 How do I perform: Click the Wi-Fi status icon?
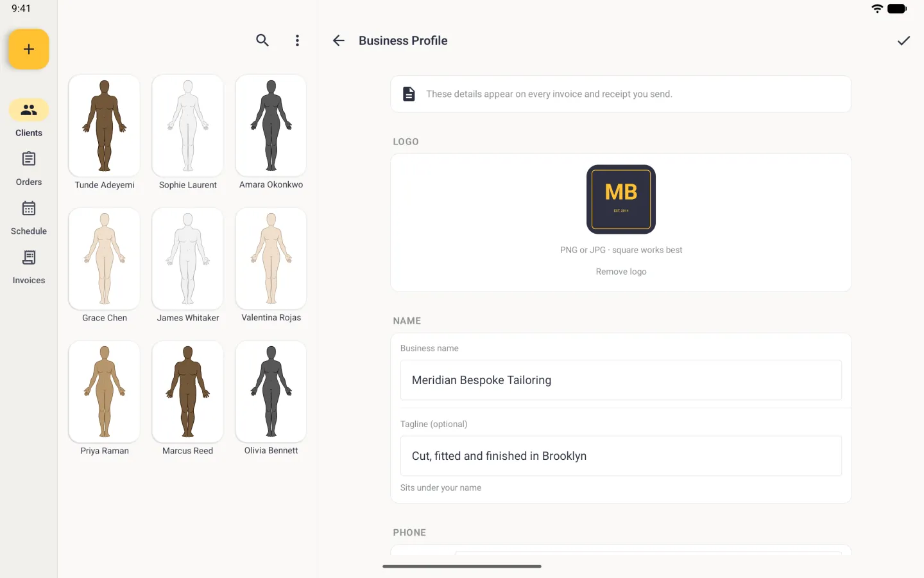tap(877, 8)
